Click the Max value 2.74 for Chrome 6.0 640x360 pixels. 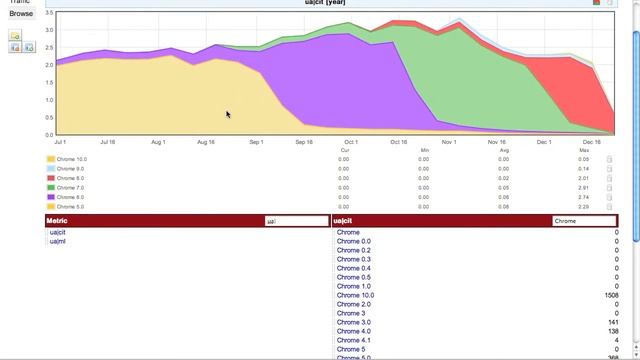point(583,197)
